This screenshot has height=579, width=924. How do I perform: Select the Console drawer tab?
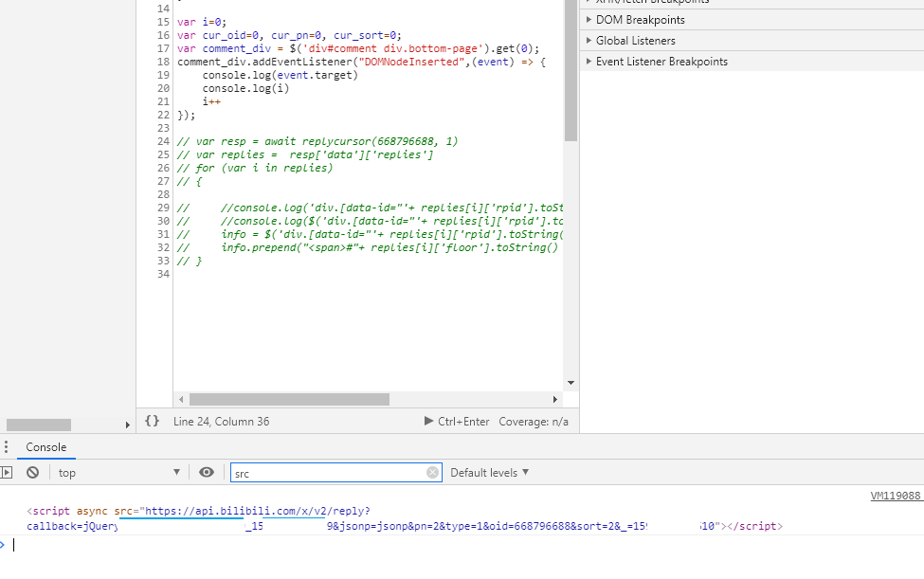point(46,447)
